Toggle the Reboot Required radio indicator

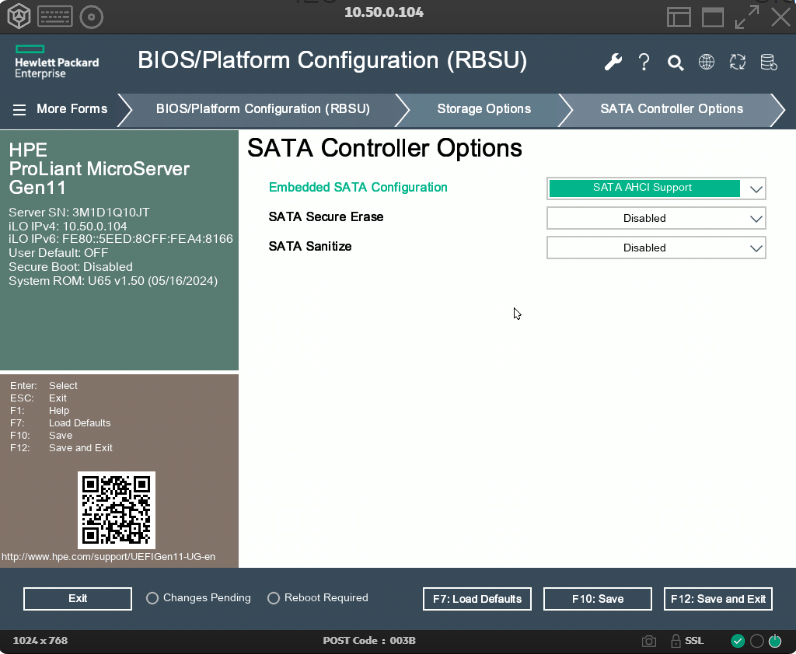[273, 598]
